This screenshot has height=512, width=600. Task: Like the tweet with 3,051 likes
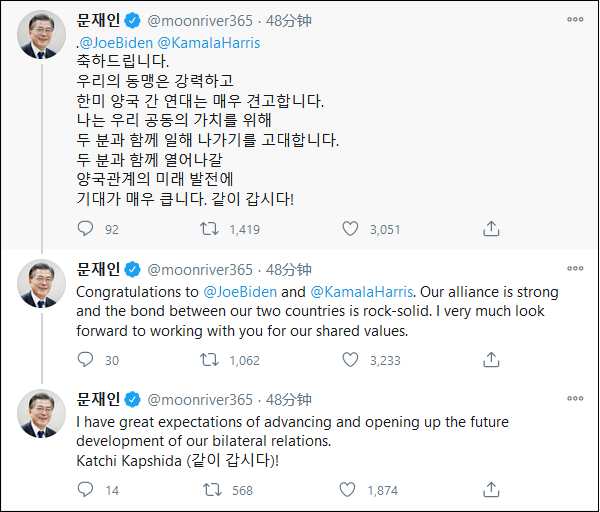click(x=350, y=229)
